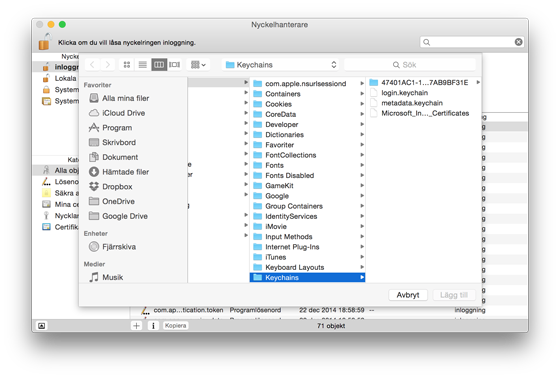Switch file dialog to list view
The height and width of the screenshot is (378, 560).
(x=143, y=65)
